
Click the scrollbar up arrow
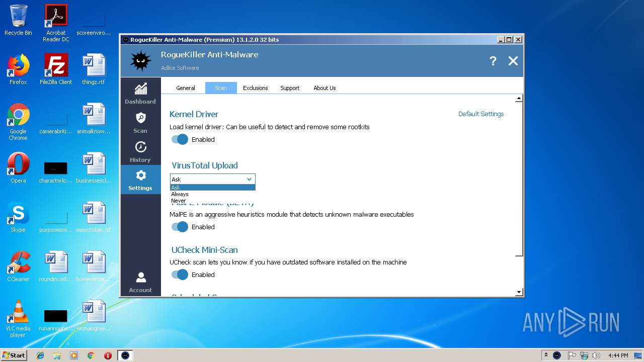[519, 99]
